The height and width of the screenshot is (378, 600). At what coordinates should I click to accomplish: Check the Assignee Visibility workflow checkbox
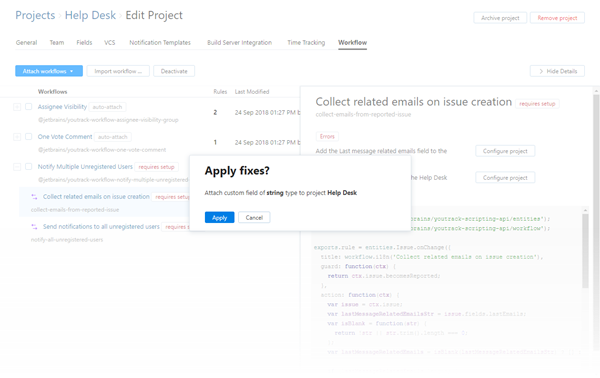tap(29, 107)
